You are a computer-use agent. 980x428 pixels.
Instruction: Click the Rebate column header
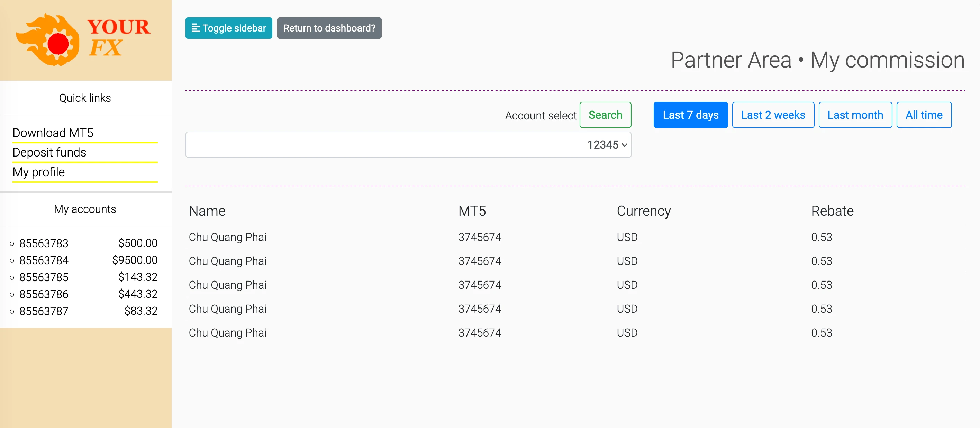coord(832,211)
